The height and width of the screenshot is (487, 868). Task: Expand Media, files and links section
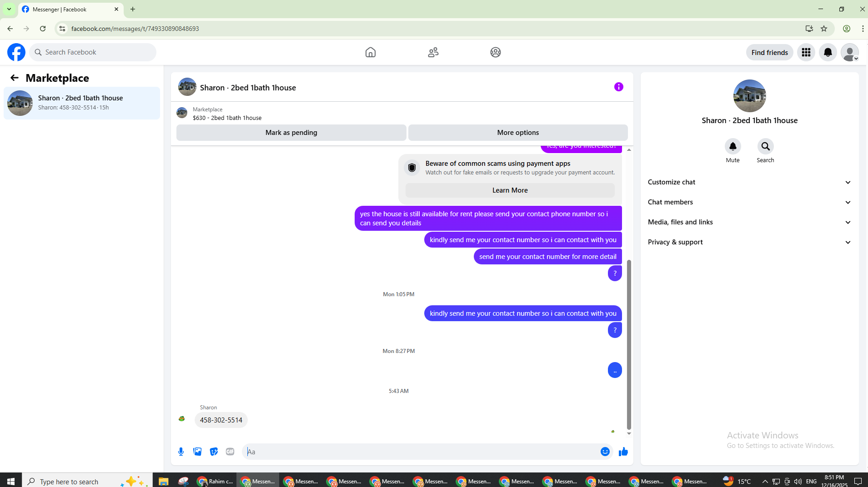click(749, 222)
